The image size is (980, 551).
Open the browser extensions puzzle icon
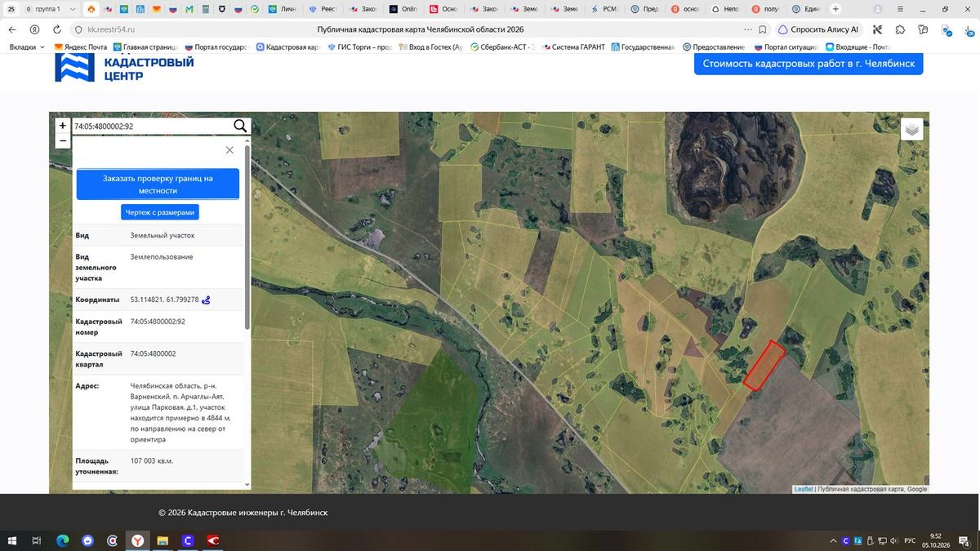click(x=900, y=29)
